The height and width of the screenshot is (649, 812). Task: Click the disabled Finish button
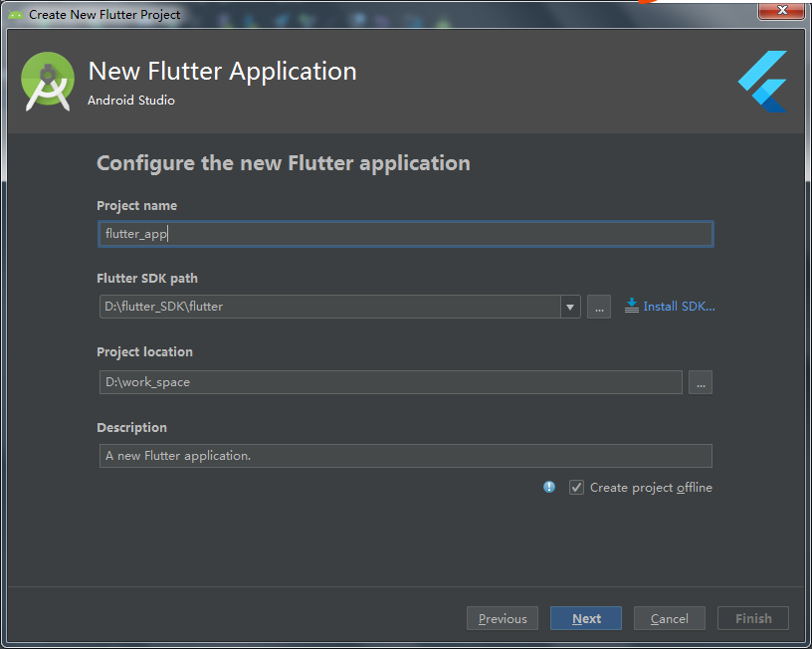(x=753, y=618)
